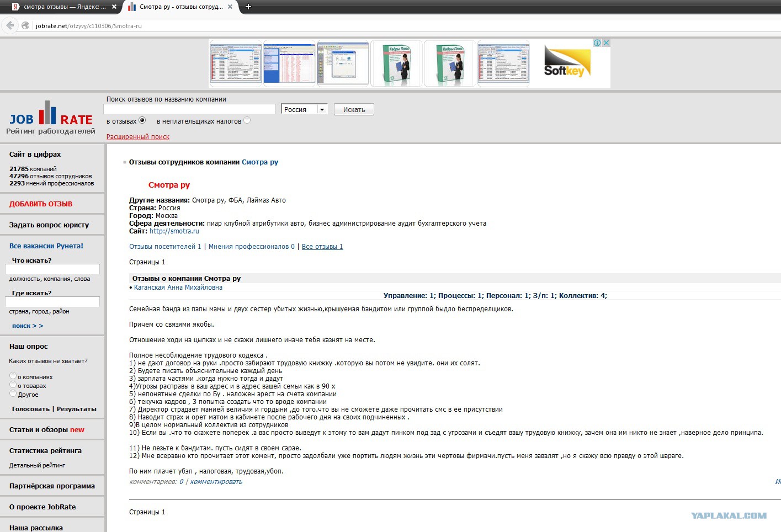Close the Softkey ad banner
The height and width of the screenshot is (532, 781).
(606, 42)
